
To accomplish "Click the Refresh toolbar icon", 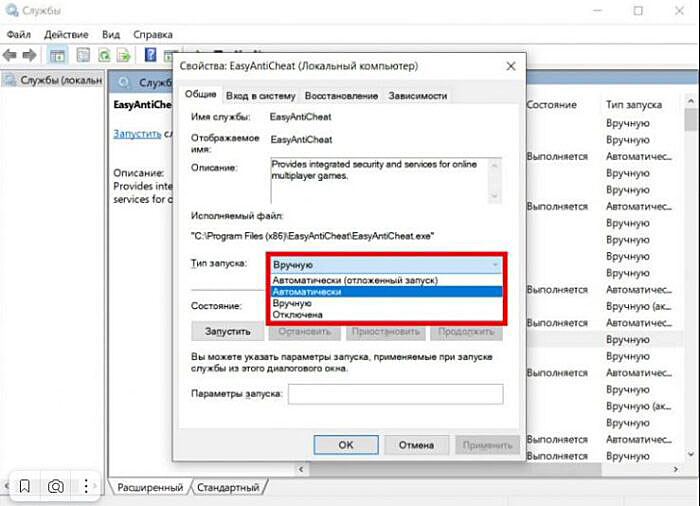I will pyautogui.click(x=103, y=55).
